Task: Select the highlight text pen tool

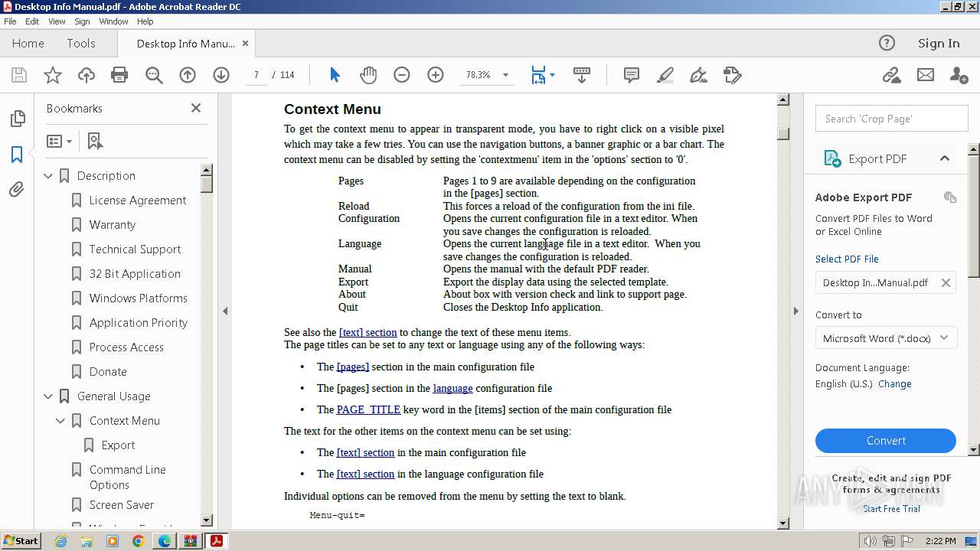Action: 665,75
